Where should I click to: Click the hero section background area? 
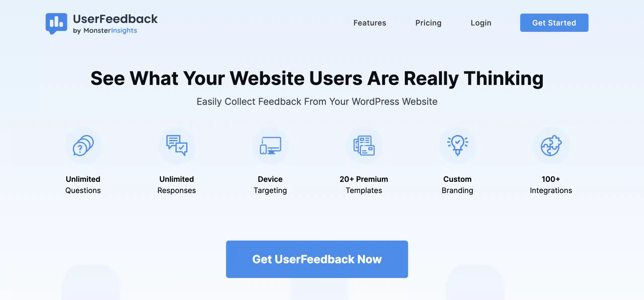point(322,150)
